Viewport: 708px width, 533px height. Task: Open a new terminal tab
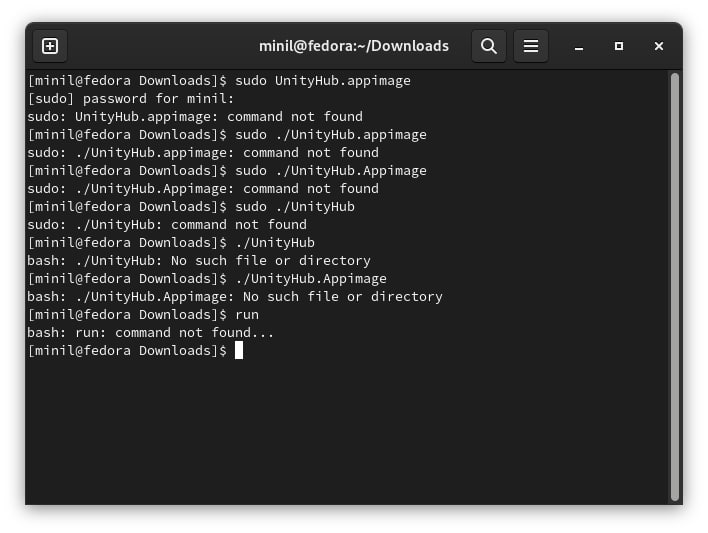click(x=50, y=46)
